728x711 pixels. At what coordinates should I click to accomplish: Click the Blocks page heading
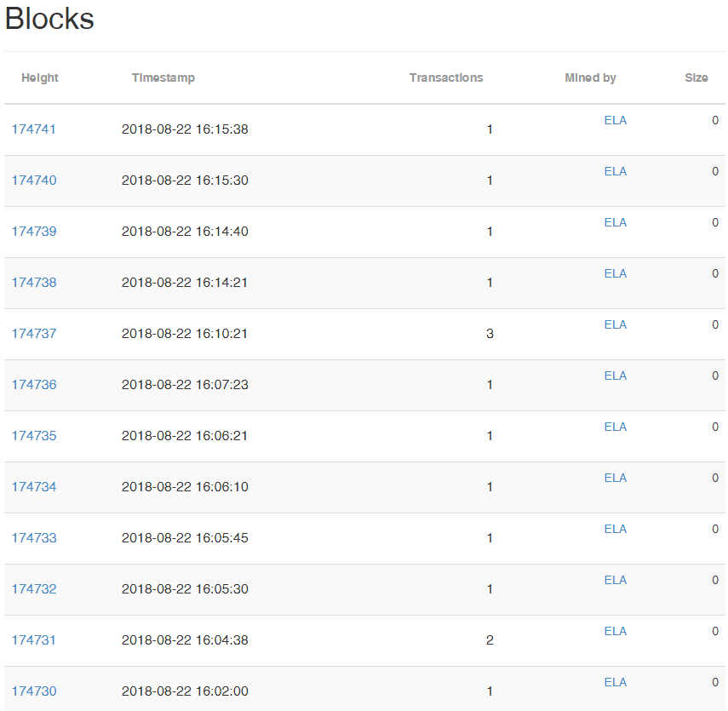49,19
